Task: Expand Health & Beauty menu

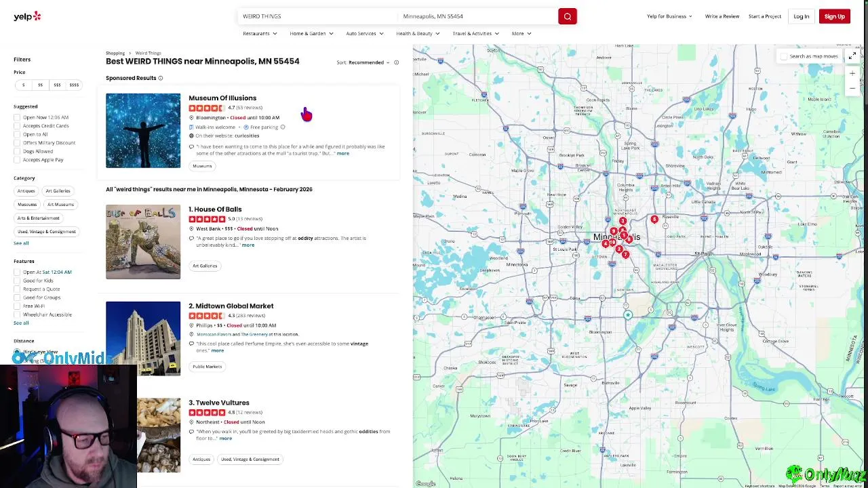Action: tap(418, 34)
